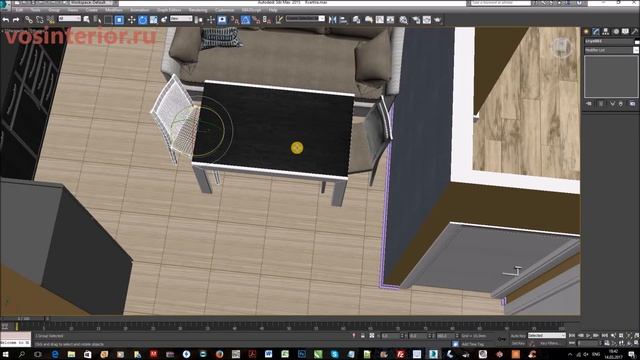Click the Go to End playback button
Image resolution: width=640 pixels, height=360 pixels.
604,336
